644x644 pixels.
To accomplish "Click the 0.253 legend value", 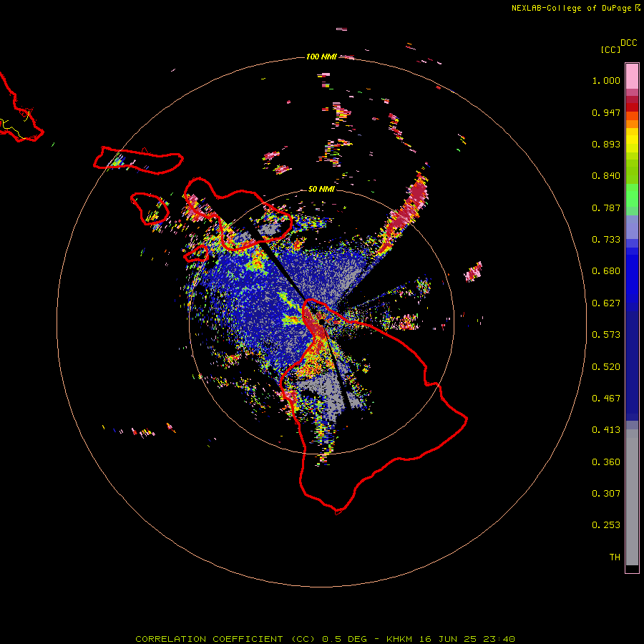I will [606, 525].
